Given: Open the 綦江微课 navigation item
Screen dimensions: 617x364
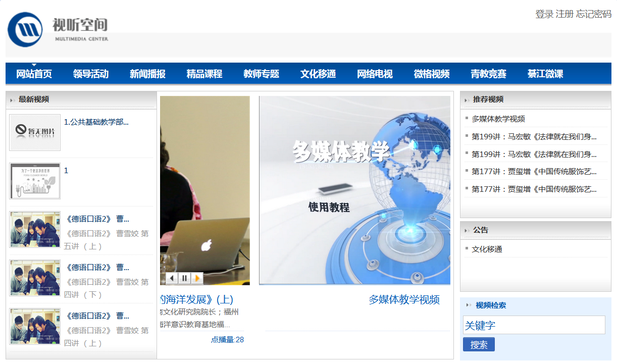Looking at the screenshot, I should tap(545, 74).
